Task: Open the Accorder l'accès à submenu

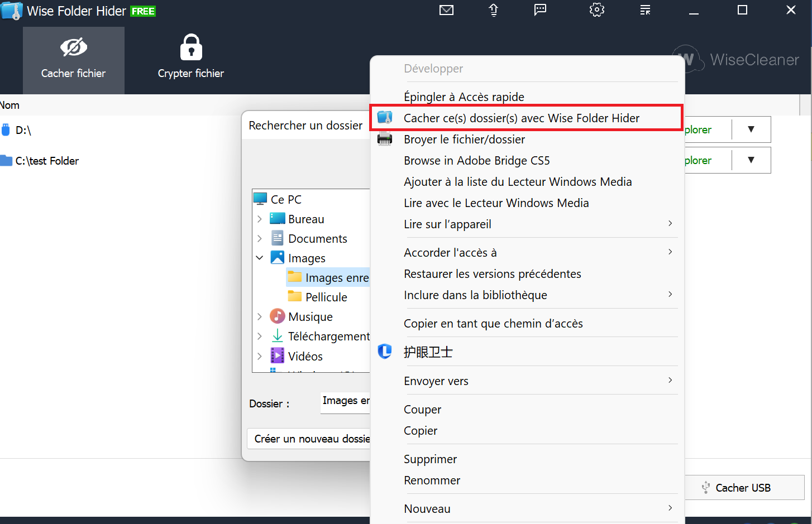Action: click(x=527, y=253)
